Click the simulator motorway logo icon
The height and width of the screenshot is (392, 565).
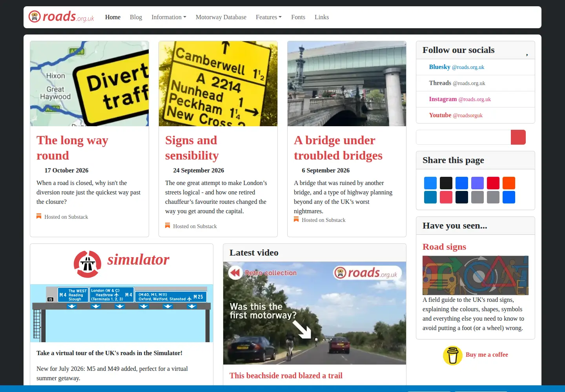(x=87, y=264)
